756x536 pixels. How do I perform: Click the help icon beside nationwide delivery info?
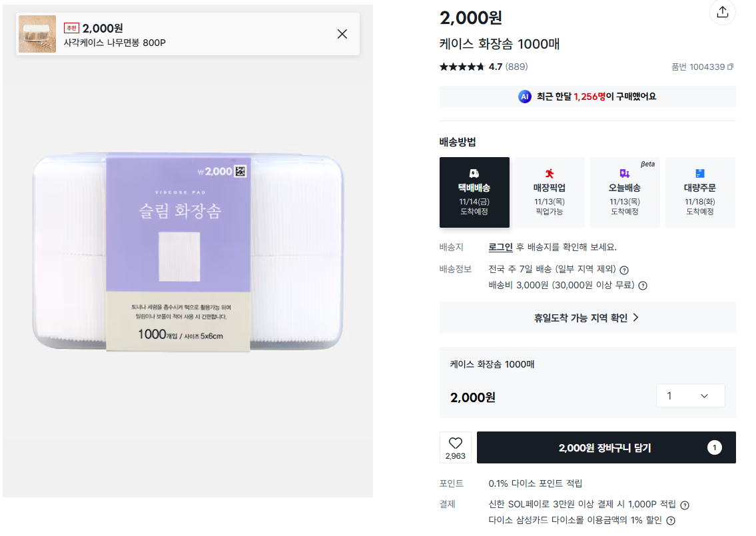click(624, 270)
